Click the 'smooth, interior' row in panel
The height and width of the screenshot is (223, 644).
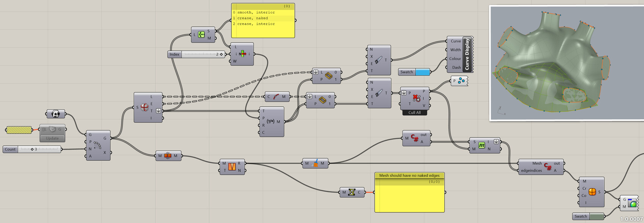point(263,13)
